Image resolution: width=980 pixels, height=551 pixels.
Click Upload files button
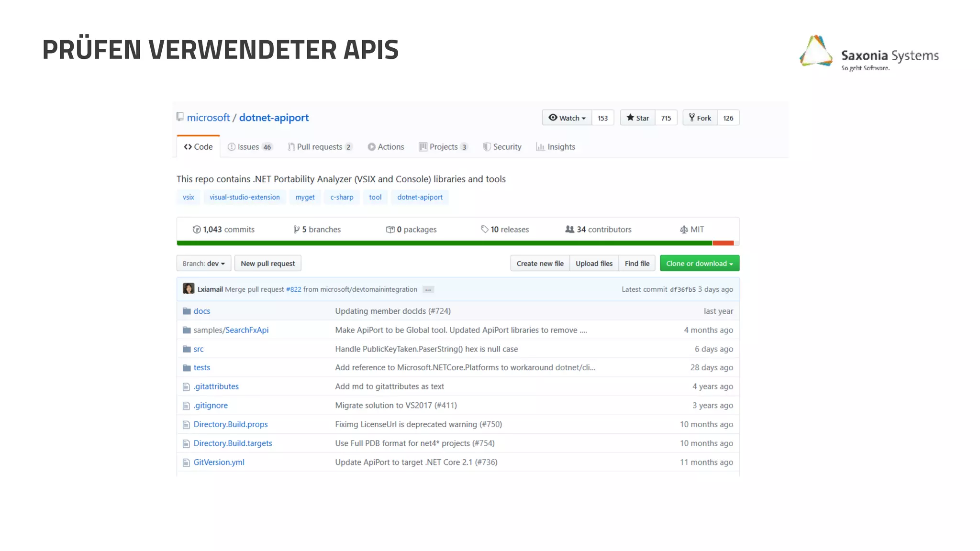pos(594,264)
